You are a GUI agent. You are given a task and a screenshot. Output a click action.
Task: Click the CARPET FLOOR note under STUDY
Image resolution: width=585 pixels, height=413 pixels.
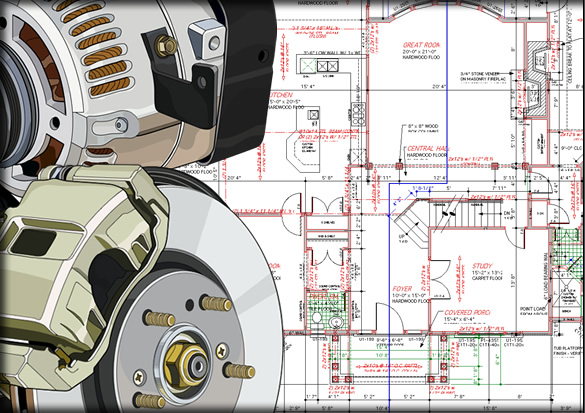(x=487, y=278)
